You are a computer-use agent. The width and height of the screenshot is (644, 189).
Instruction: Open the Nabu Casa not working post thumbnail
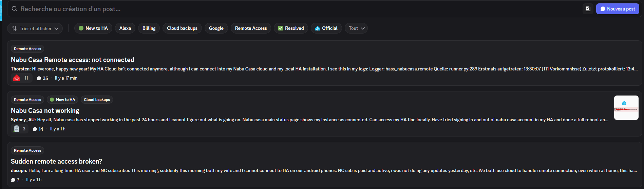[626, 108]
